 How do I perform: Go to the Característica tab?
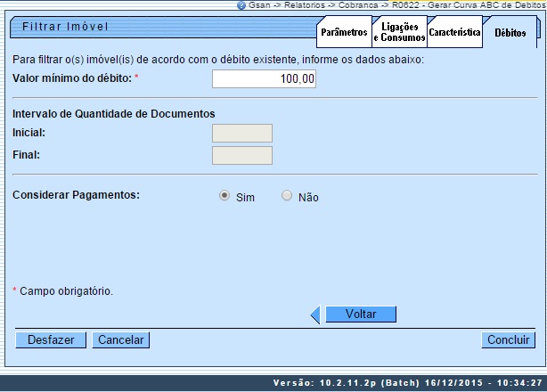pos(454,32)
